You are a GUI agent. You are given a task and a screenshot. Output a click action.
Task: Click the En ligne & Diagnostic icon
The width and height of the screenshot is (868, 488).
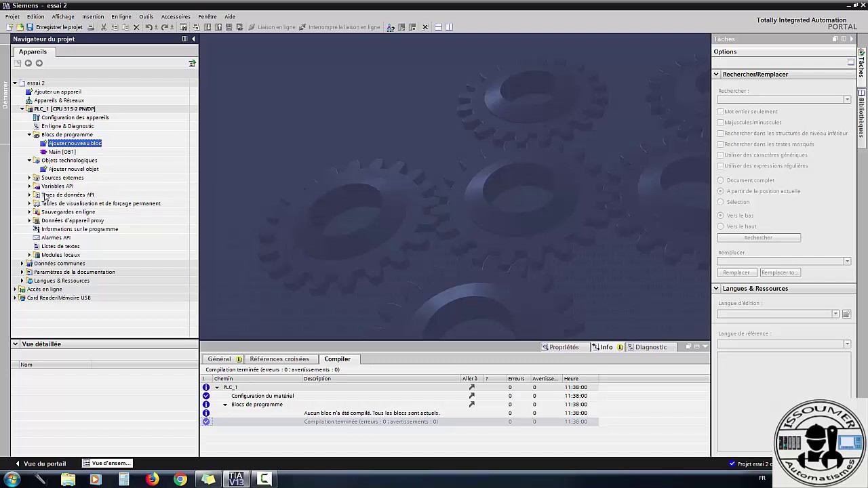tap(37, 126)
